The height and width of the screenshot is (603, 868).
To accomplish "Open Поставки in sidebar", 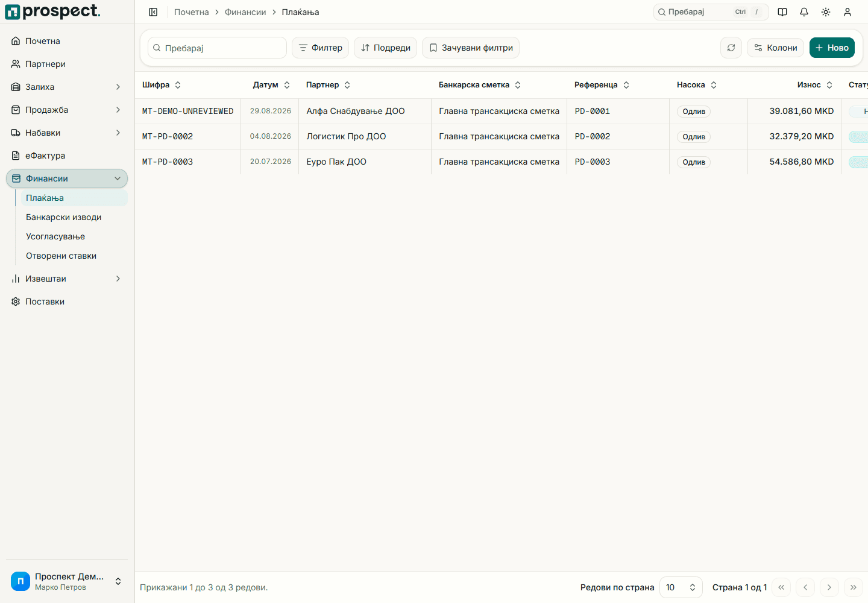I will tap(67, 301).
